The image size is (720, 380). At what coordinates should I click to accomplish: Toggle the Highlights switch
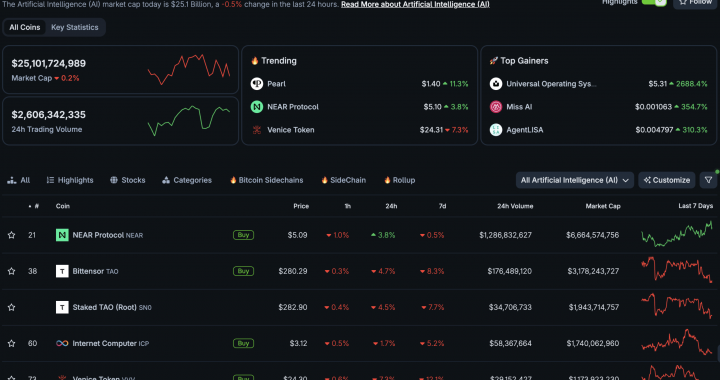(654, 2)
